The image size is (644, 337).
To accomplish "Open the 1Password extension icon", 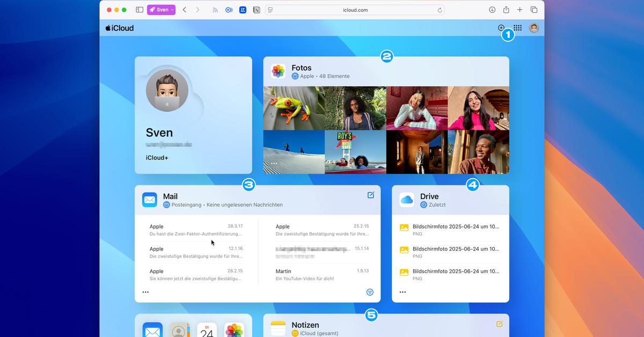I will (x=229, y=10).
